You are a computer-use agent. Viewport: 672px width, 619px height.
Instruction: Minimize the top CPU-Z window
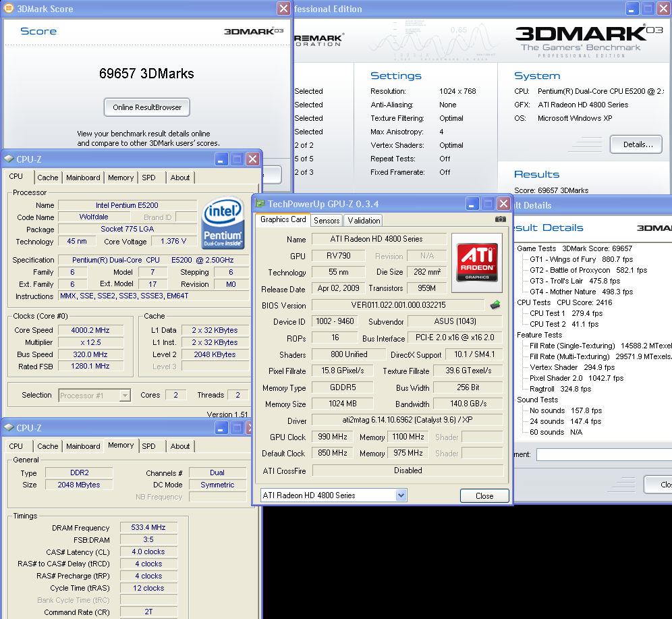pos(221,159)
